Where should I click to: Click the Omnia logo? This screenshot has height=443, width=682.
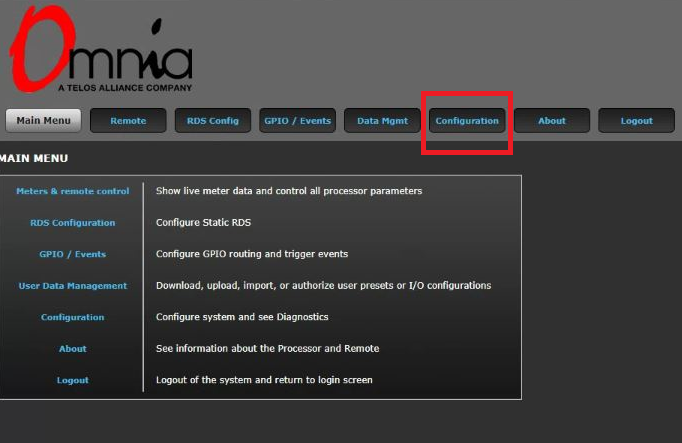[101, 49]
